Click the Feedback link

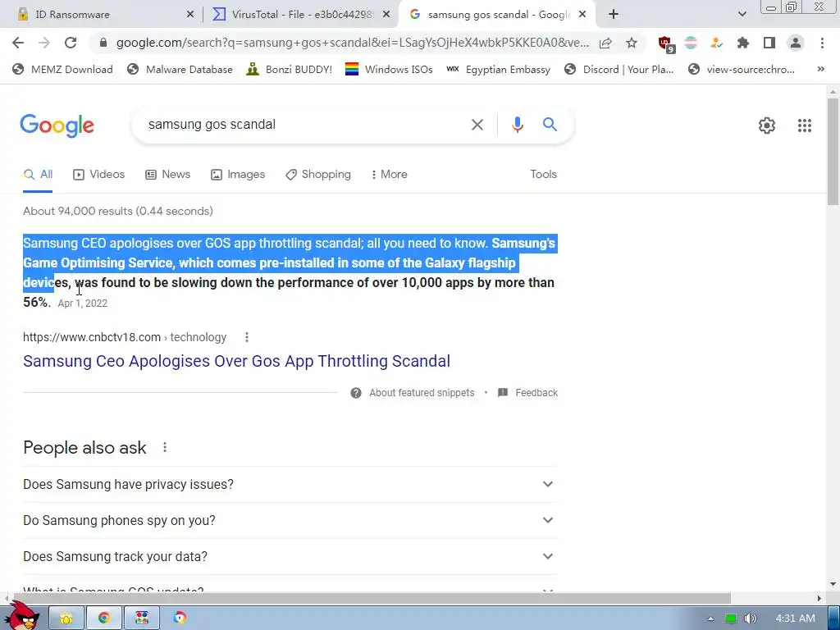pos(536,393)
